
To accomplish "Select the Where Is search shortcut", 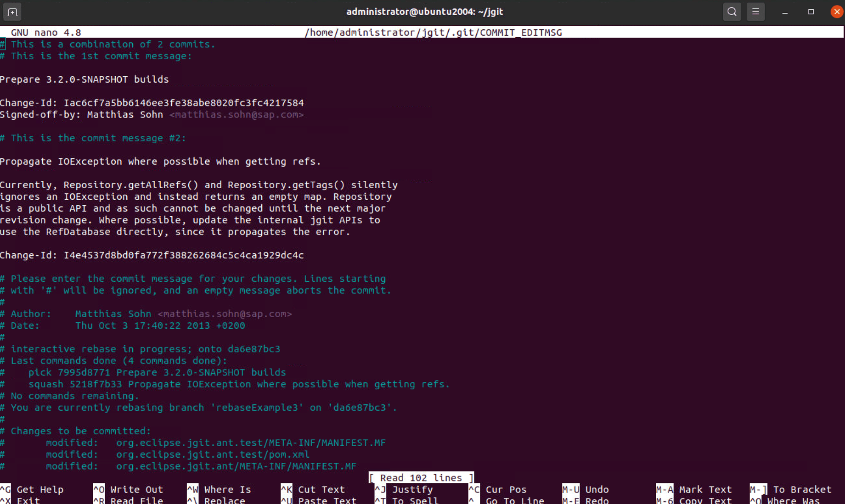I will [x=227, y=489].
